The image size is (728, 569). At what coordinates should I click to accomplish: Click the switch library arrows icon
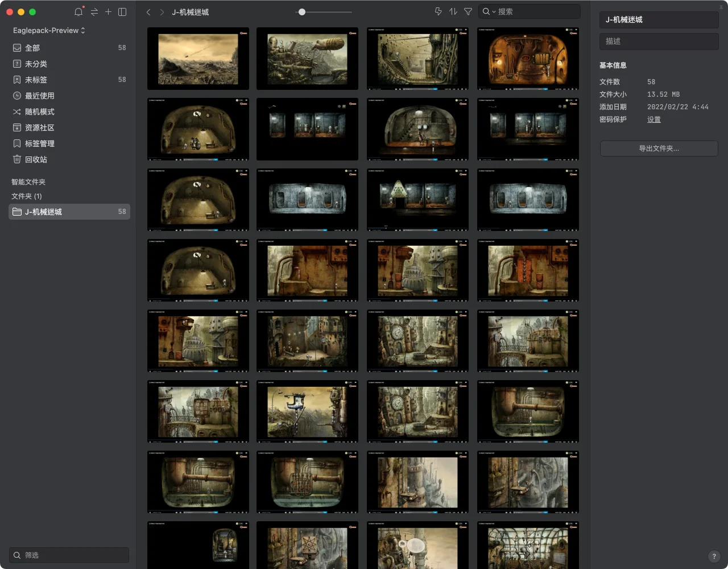(x=94, y=11)
